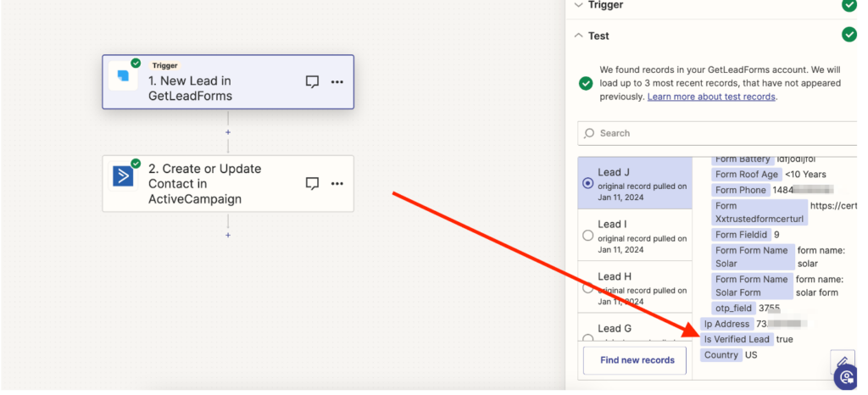Click green check next to Trigger section
This screenshot has width=868, height=395.
(849, 5)
